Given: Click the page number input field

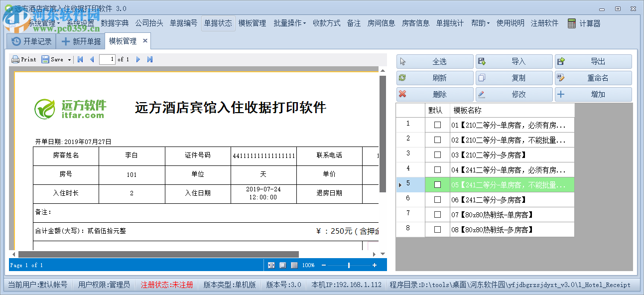Looking at the screenshot, I should coord(107,59).
